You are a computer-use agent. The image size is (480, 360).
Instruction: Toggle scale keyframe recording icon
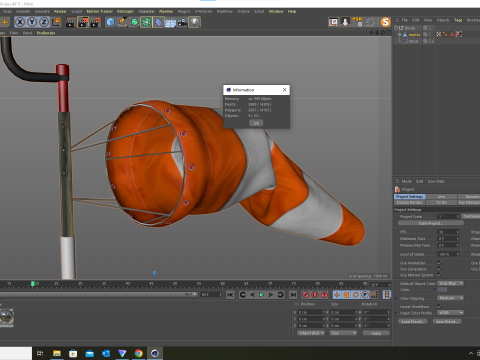[x=346, y=295]
